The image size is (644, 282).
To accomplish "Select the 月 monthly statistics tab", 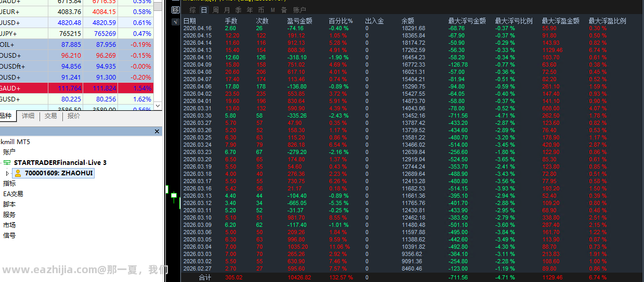I will click(227, 10).
